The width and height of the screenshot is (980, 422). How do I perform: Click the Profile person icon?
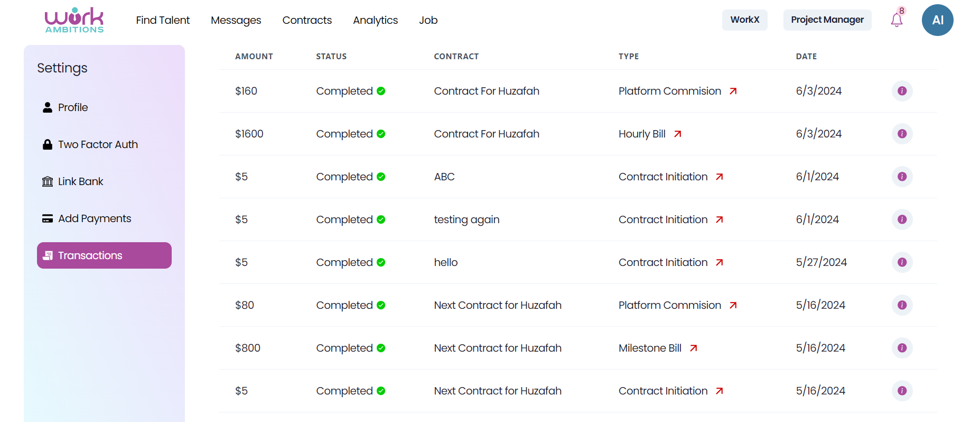48,107
